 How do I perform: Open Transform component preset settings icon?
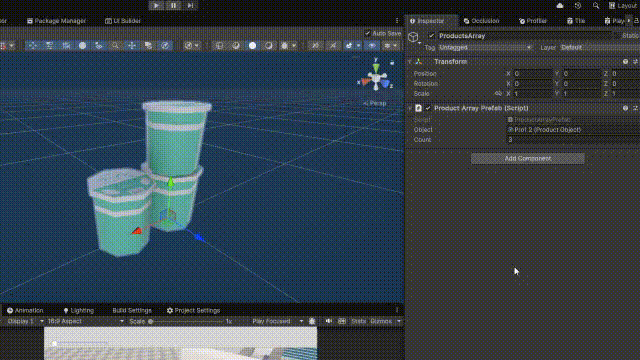click(636, 62)
